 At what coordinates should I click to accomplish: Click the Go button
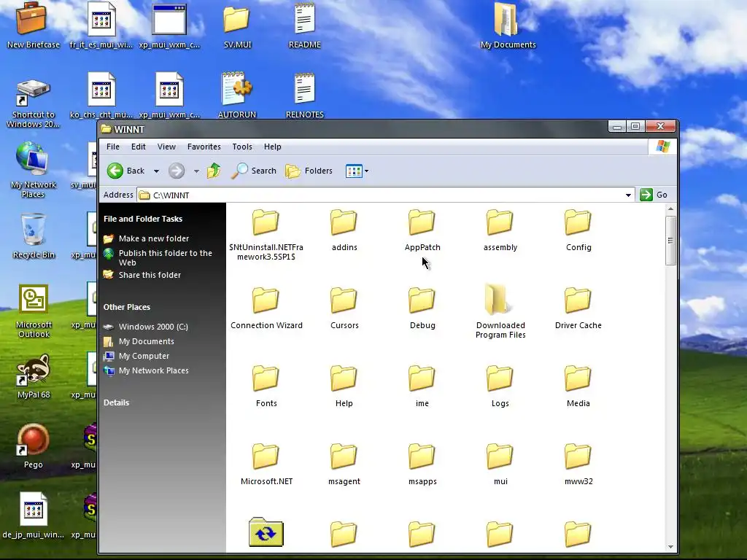tap(654, 194)
